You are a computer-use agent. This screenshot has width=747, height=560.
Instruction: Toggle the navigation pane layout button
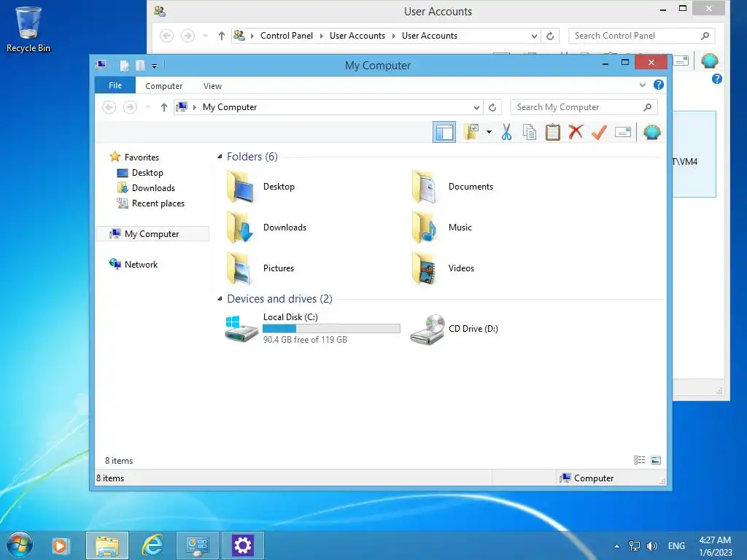444,132
